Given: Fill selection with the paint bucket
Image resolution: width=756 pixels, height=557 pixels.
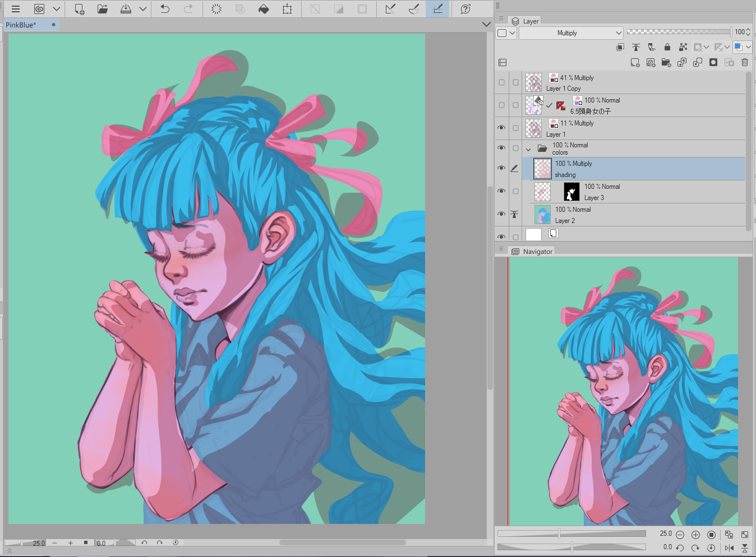Looking at the screenshot, I should 264,9.
